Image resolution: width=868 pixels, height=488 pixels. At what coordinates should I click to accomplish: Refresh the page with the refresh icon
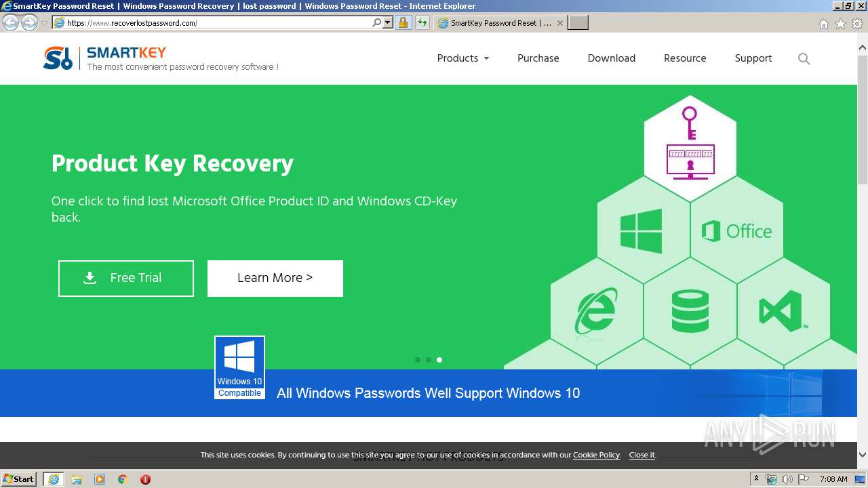pyautogui.click(x=422, y=22)
